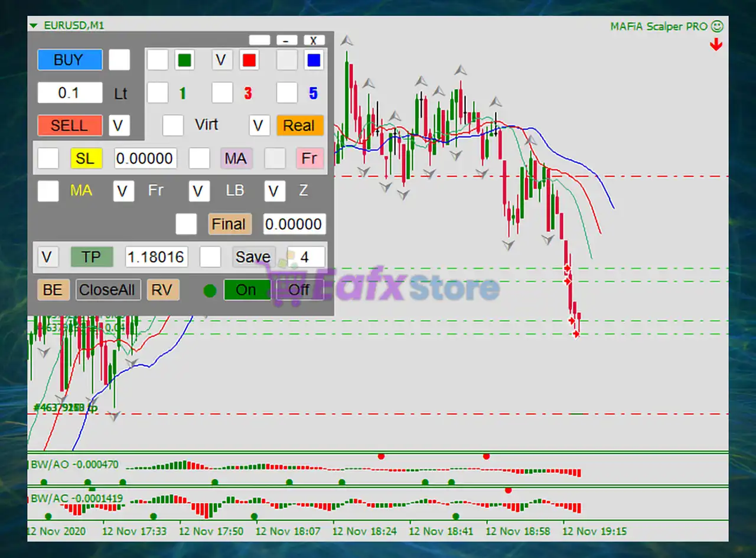Click the green status dot left of On
The width and height of the screenshot is (756, 558).
[210, 291]
